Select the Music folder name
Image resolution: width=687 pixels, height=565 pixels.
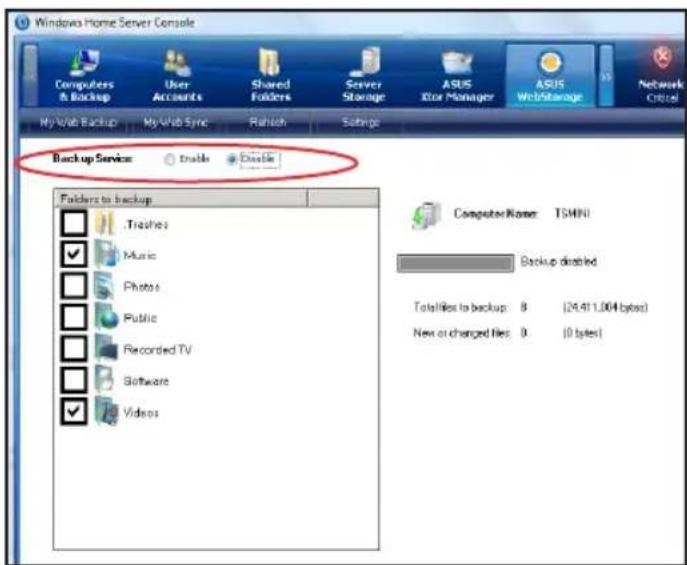[x=140, y=255]
